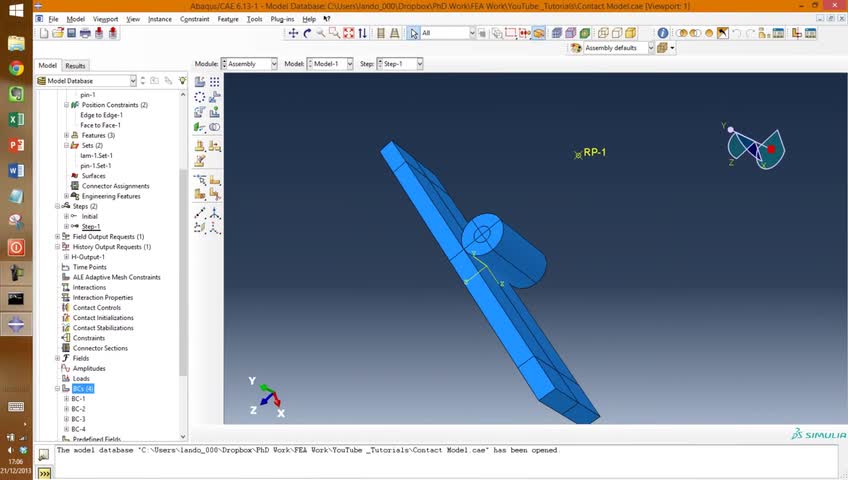Open the Assembly defaults color dropdown
The height and width of the screenshot is (480, 848).
coord(619,48)
